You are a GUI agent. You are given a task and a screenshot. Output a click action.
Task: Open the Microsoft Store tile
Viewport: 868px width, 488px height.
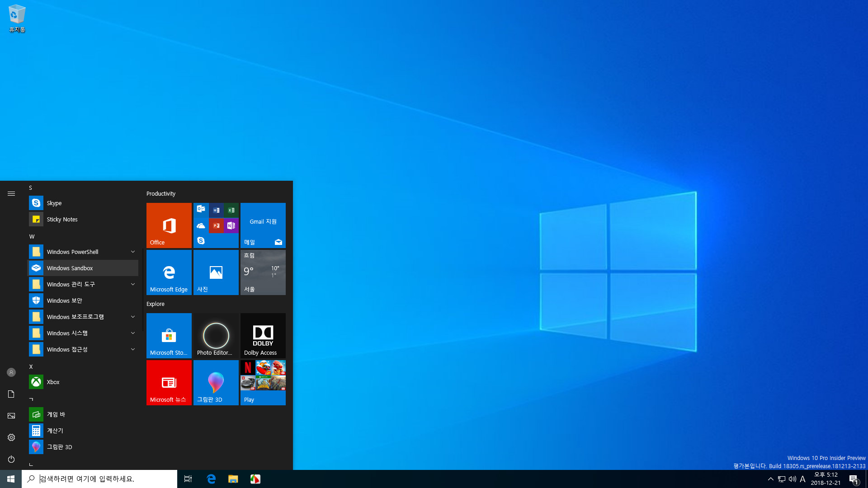pos(169,336)
